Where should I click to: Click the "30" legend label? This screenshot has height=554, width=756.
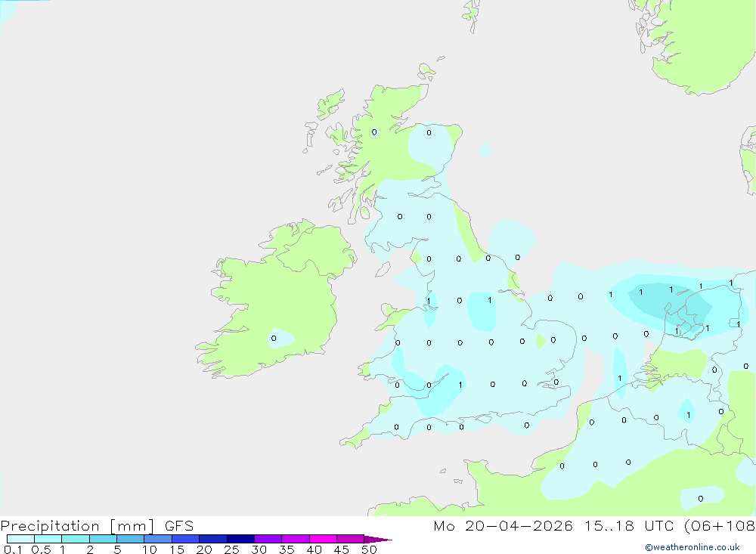click(x=259, y=549)
